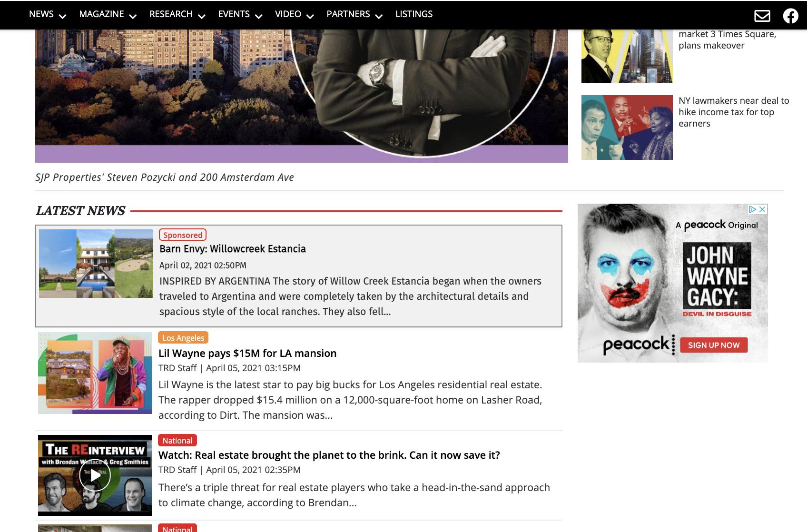Image resolution: width=807 pixels, height=532 pixels.
Task: Open Barn Envy: Willowcreek Estancia article
Action: (233, 249)
